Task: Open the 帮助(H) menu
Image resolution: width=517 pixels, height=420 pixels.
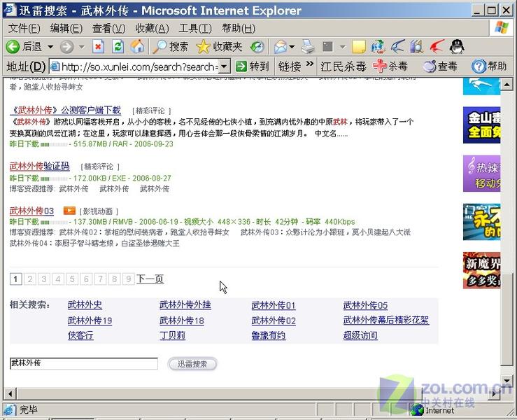Action: tap(239, 29)
